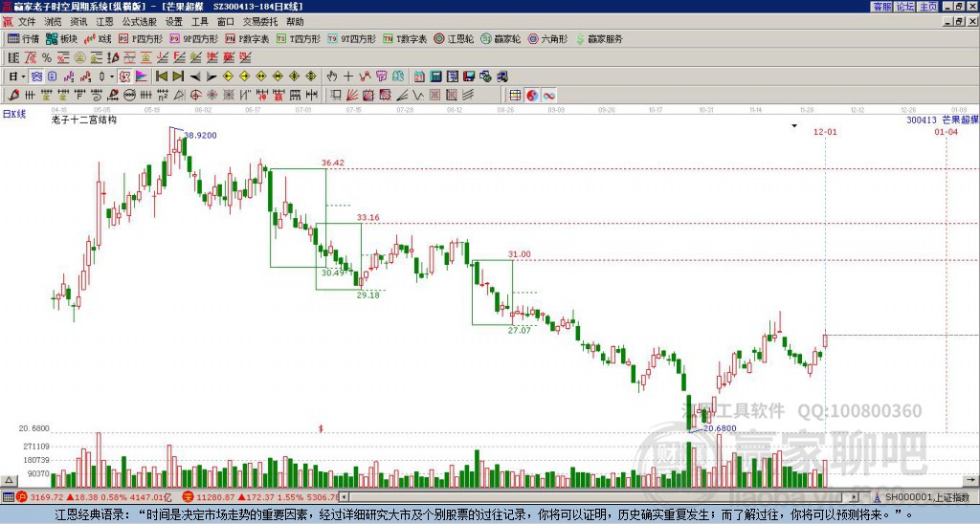Viewport: 980px width, 524px height.
Task: Open the 赢家轮 wheel tool
Action: (501, 38)
